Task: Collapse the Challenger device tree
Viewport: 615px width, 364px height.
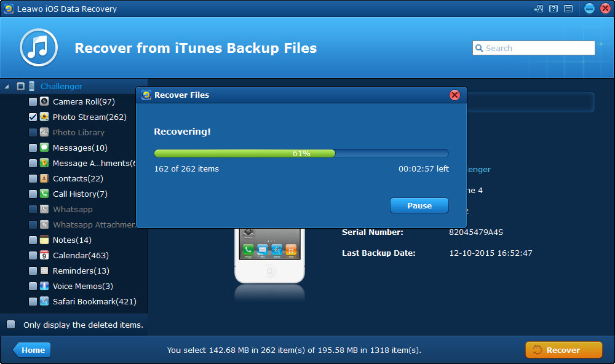Action: click(x=7, y=87)
